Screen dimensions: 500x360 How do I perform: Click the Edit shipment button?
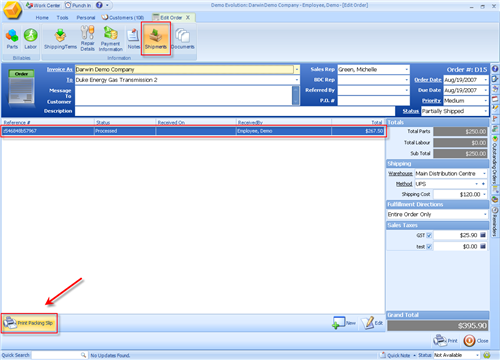click(373, 323)
